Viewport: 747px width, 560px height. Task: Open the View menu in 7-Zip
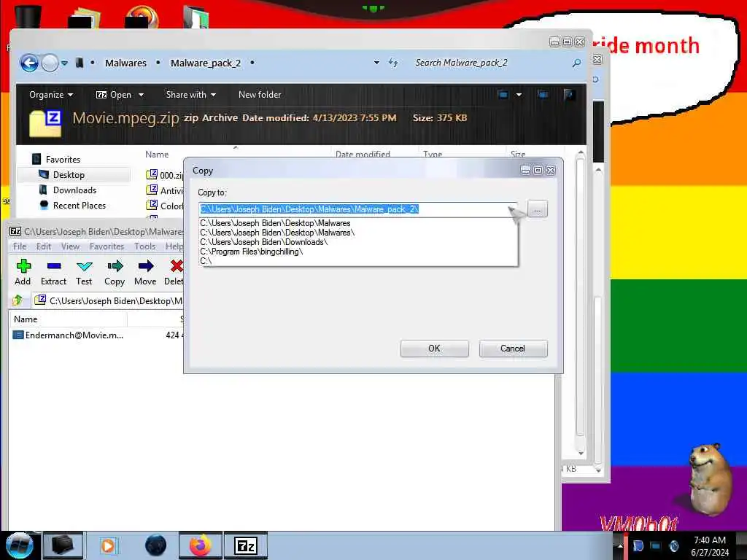pos(70,246)
